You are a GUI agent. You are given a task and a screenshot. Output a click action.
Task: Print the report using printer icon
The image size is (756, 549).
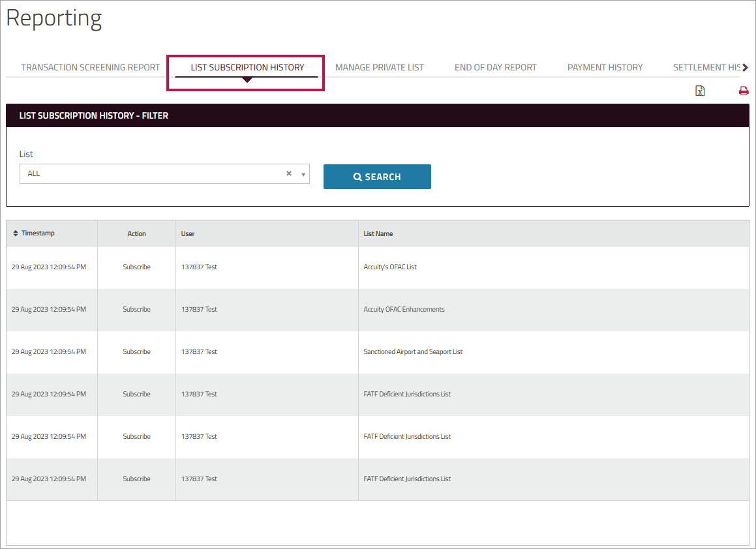coord(744,91)
